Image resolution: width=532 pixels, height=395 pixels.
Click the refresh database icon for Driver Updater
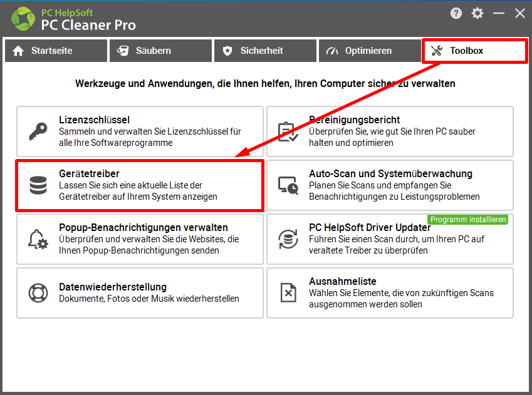click(x=288, y=239)
